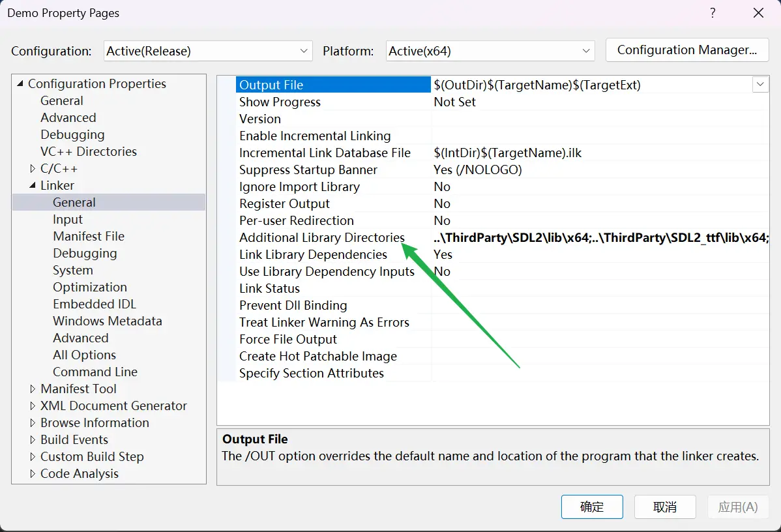Open the Output File value dropdown arrow
781x532 pixels.
760,85
